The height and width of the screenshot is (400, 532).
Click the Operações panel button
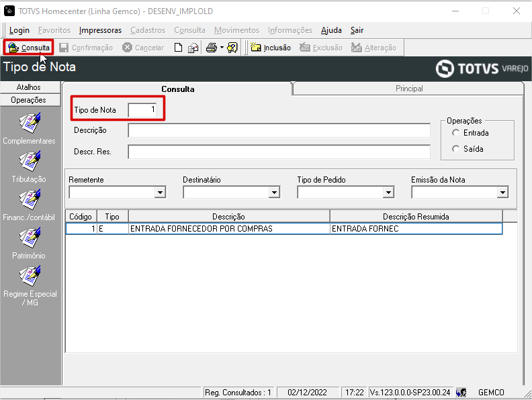click(30, 100)
